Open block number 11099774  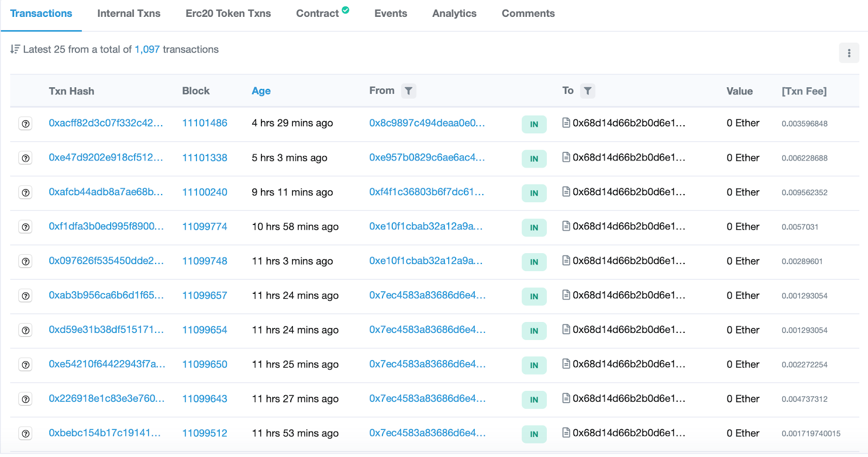(205, 227)
